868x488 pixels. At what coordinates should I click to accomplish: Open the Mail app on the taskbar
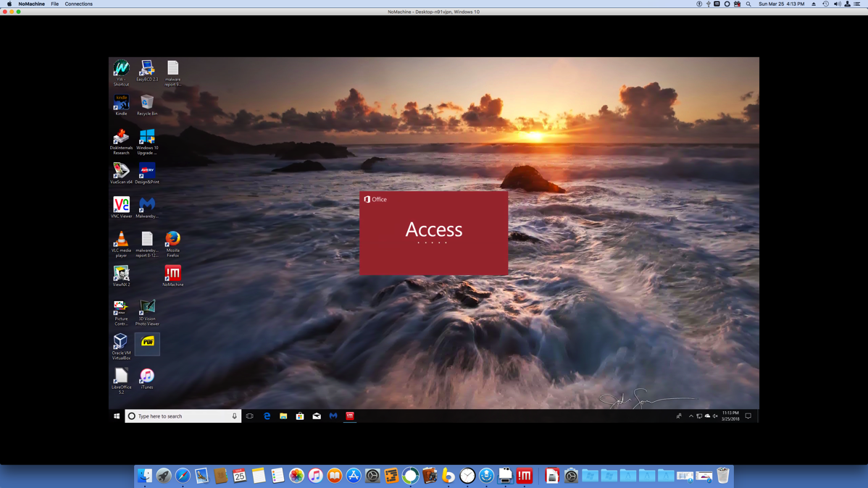tap(317, 416)
